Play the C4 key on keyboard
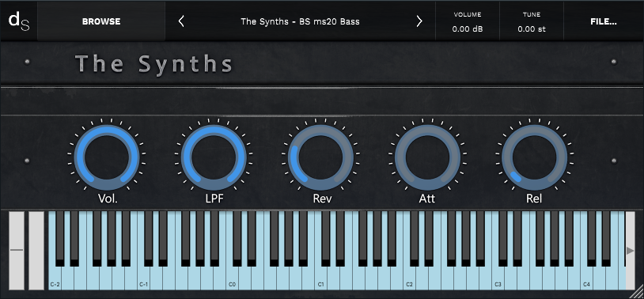Viewport: 644px width, 299px height. click(x=586, y=278)
